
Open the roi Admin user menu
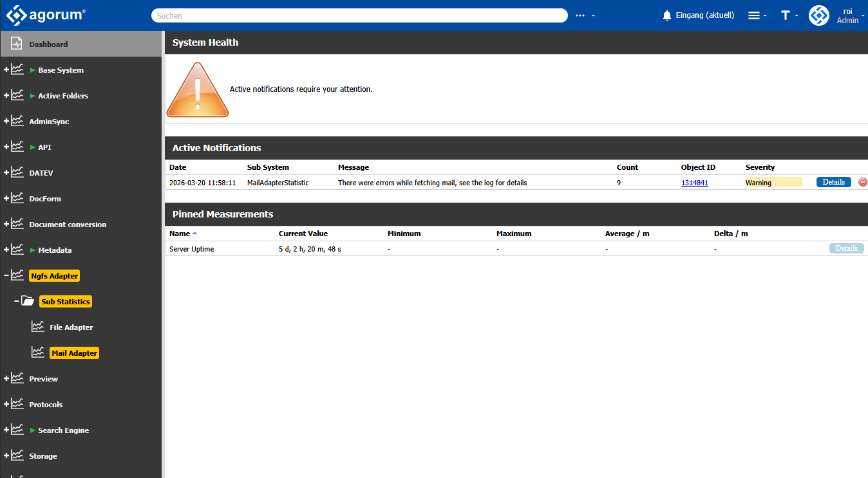(x=849, y=15)
